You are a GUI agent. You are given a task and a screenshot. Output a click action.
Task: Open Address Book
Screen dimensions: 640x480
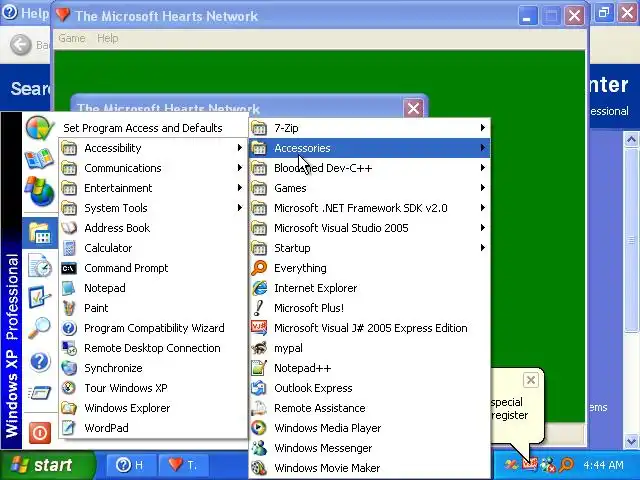click(x=153, y=228)
